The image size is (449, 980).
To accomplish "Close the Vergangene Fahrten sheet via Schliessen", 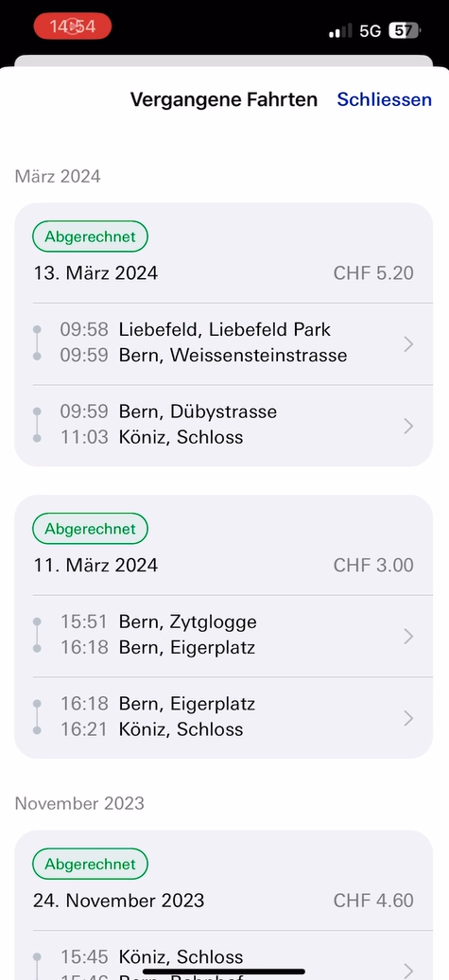I will (384, 99).
